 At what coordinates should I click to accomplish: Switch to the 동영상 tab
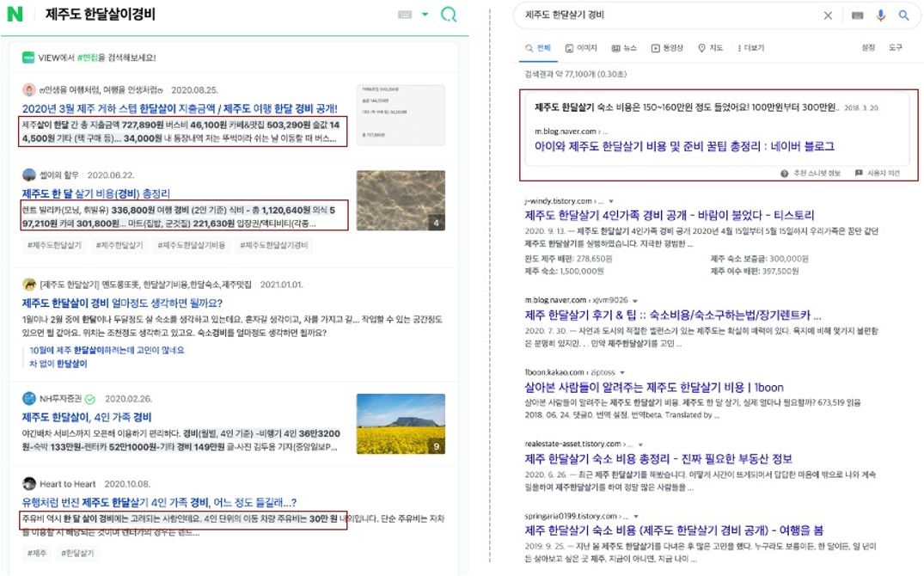coord(667,48)
